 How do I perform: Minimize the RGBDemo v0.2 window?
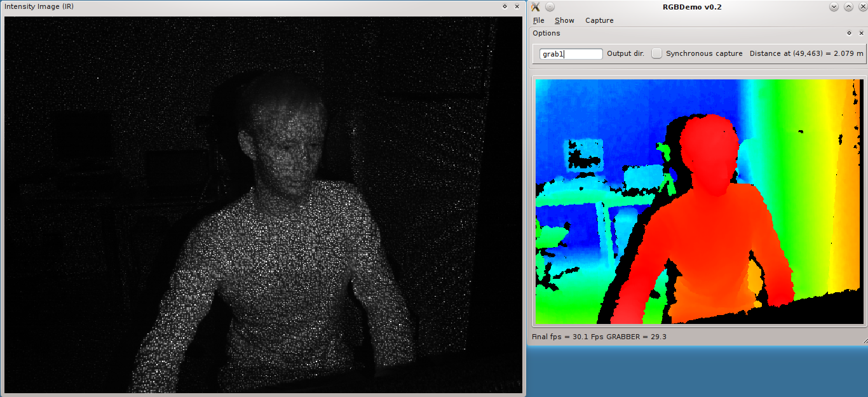[x=834, y=6]
